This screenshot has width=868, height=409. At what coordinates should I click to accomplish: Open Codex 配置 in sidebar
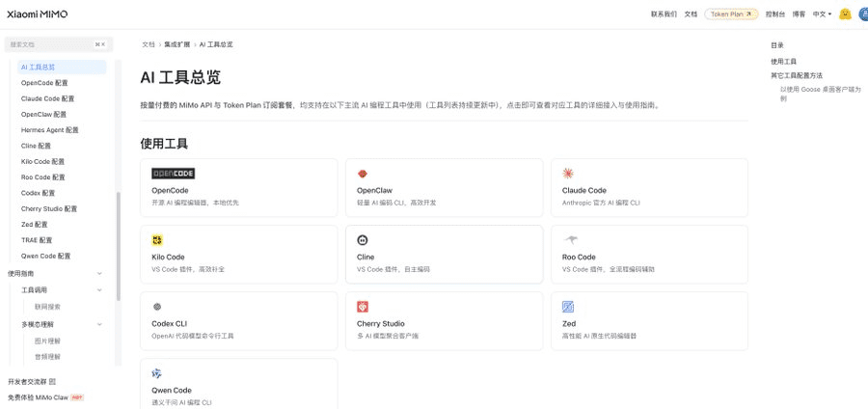[x=39, y=193]
